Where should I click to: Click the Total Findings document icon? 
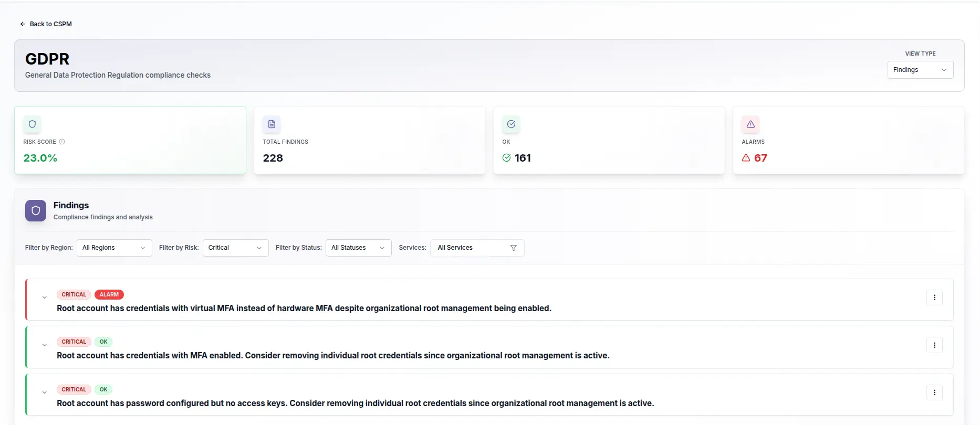[272, 124]
